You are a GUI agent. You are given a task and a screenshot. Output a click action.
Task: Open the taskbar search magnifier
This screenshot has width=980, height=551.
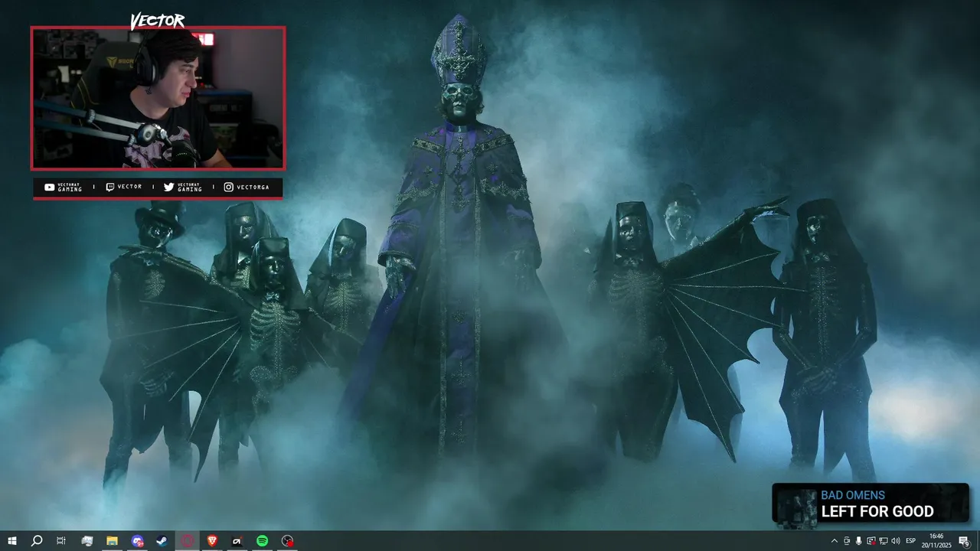pos(36,541)
